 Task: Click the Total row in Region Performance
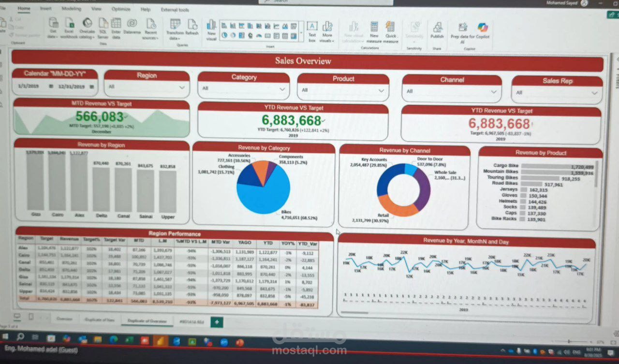(167, 302)
